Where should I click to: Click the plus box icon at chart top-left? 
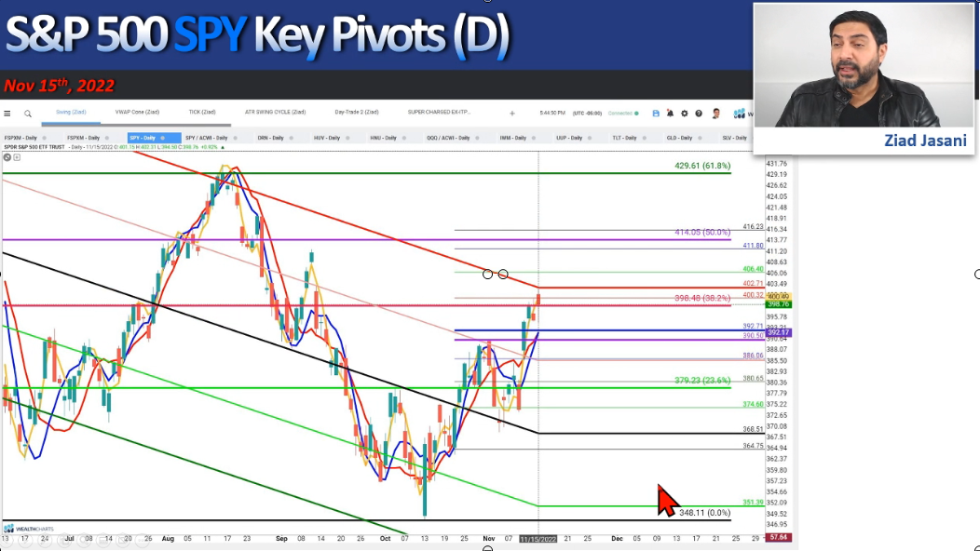click(17, 157)
